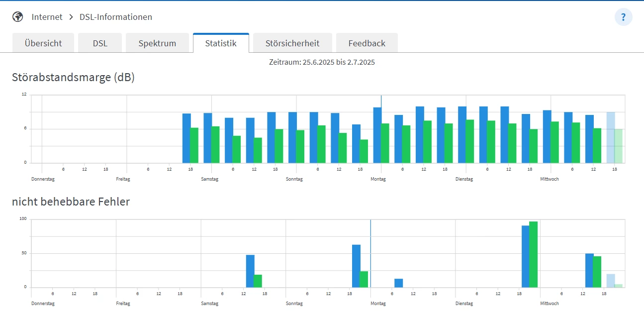
Task: Click the faded light-green last bar in the Fehler chart
Action: 618,286
